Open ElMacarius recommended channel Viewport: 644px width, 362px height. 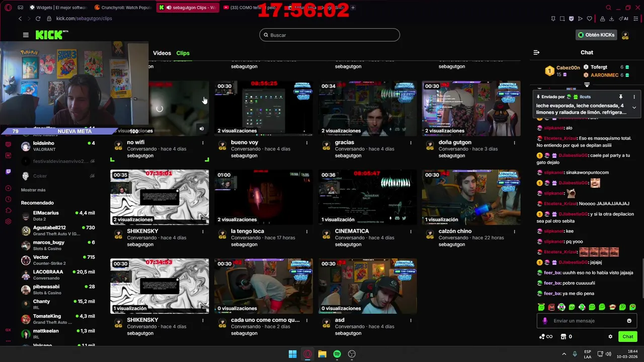(58, 216)
